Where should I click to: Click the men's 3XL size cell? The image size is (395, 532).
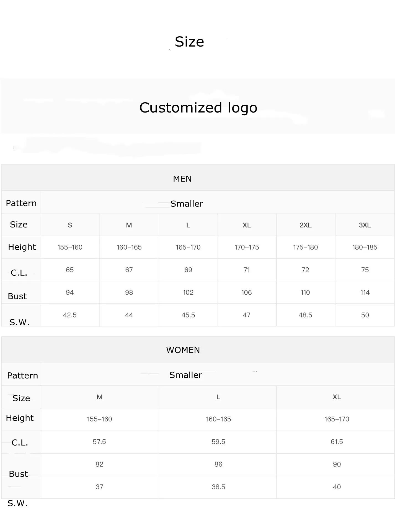point(365,225)
